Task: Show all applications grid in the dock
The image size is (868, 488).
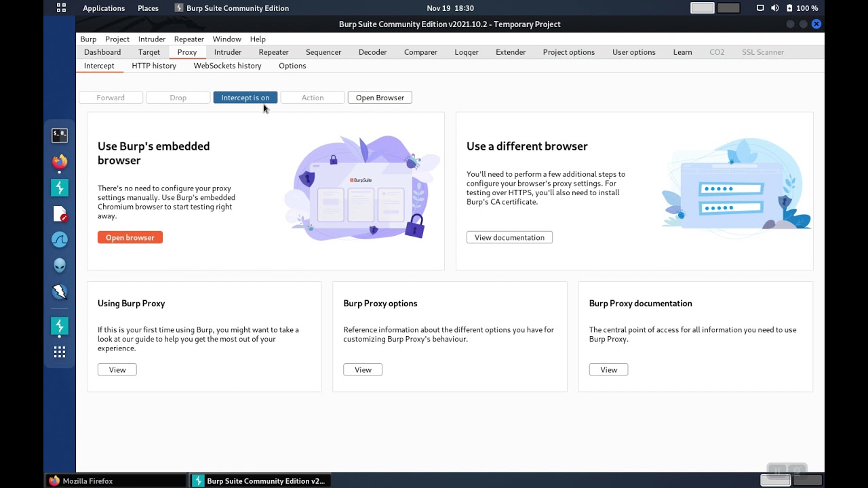Action: [60, 352]
